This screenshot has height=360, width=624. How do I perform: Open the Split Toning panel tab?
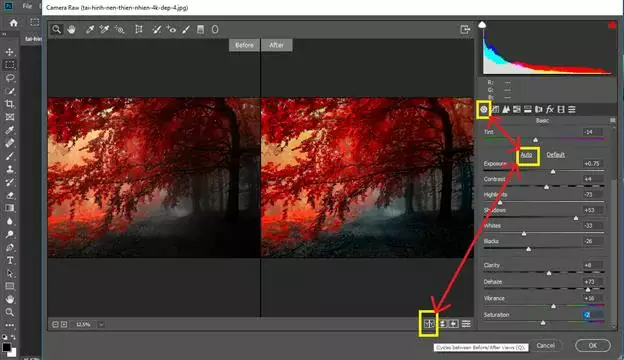528,109
